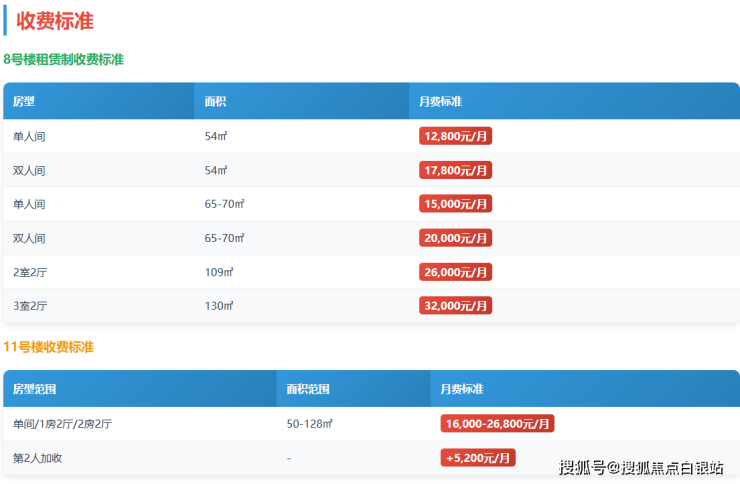The image size is (740, 484).
Task: Click the 12,800元/月 price badge
Action: (455, 137)
